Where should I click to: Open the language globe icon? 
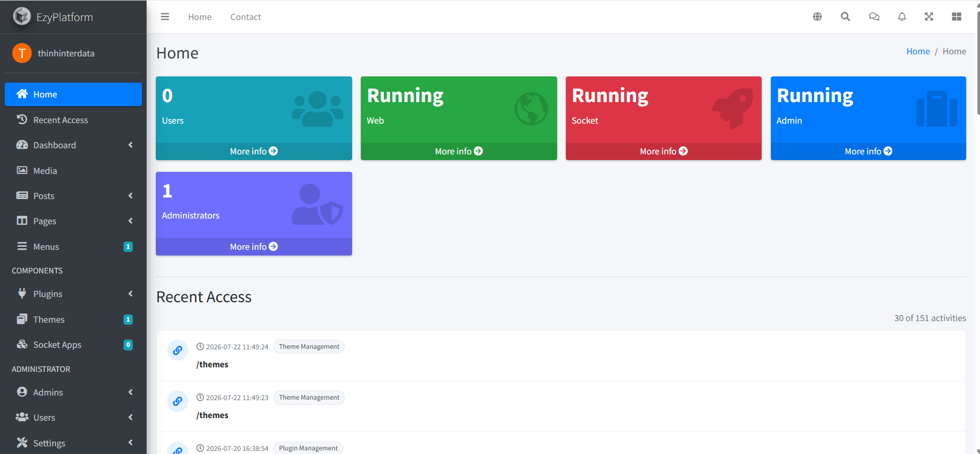pyautogui.click(x=818, y=17)
